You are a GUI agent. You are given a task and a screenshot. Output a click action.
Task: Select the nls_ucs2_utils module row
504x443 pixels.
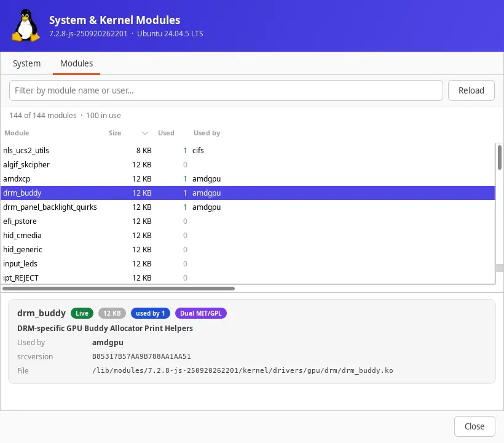click(248, 150)
